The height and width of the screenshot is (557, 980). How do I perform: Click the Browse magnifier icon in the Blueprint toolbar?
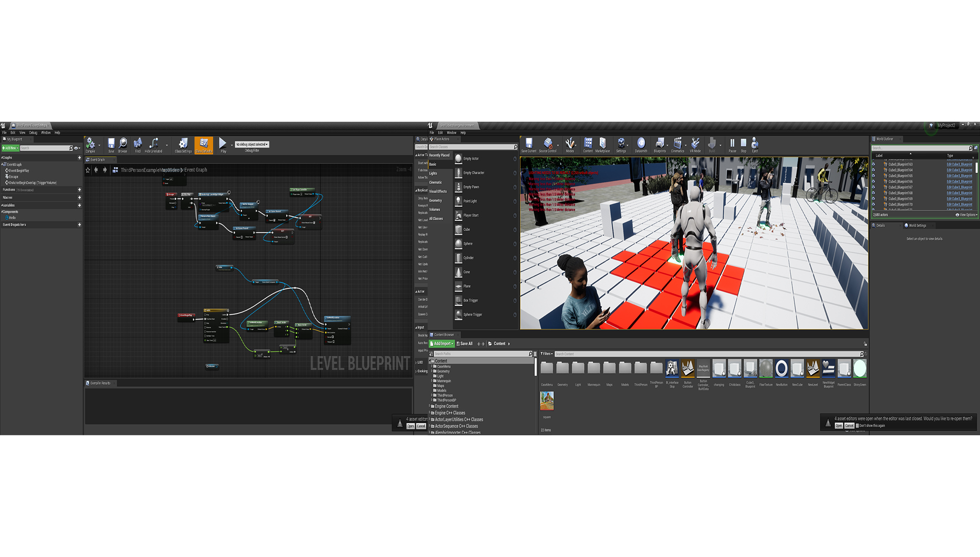point(123,144)
